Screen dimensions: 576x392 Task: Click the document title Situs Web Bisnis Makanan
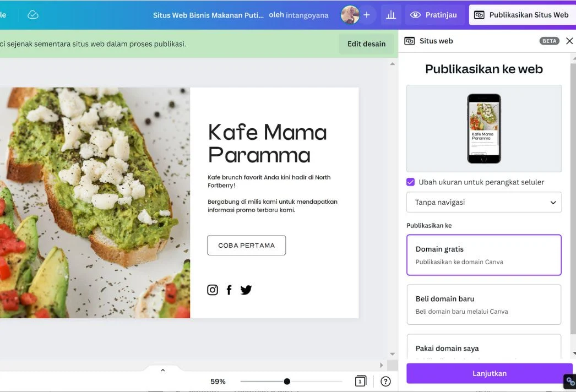208,15
